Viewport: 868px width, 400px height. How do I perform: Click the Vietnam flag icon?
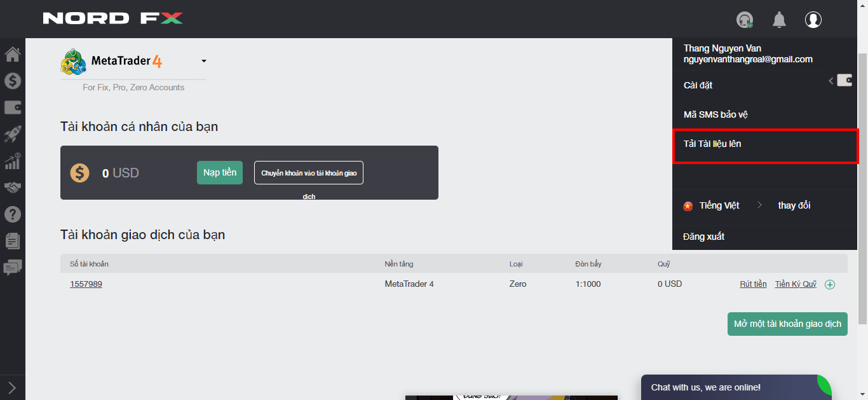688,206
